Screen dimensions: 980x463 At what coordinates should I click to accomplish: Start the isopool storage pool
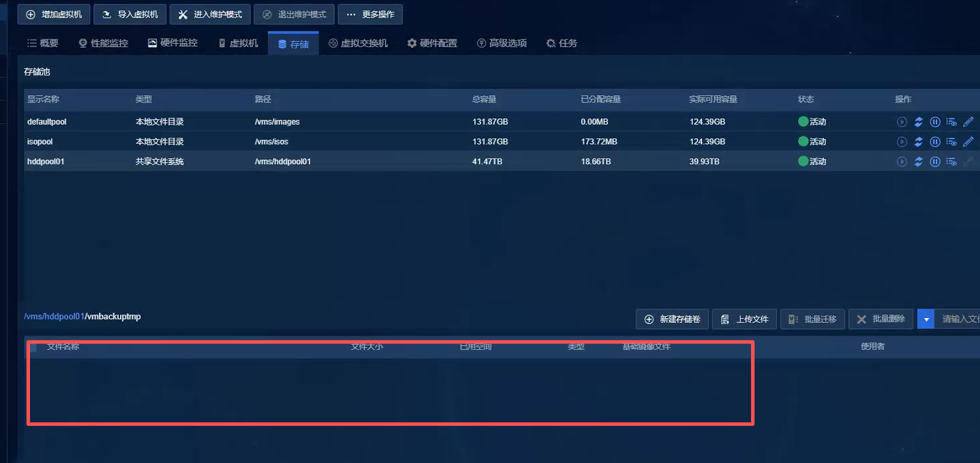pyautogui.click(x=902, y=142)
